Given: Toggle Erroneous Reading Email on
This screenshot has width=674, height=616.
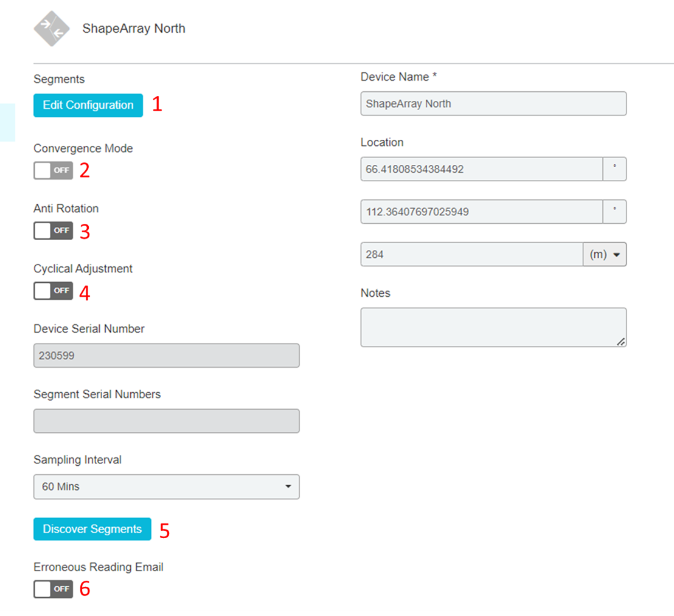Looking at the screenshot, I should point(53,589).
